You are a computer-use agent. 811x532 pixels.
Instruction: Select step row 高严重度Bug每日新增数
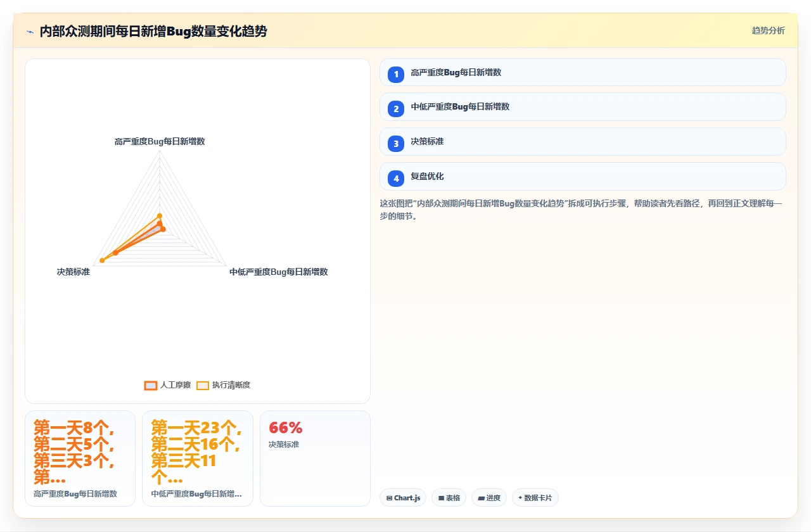582,72
